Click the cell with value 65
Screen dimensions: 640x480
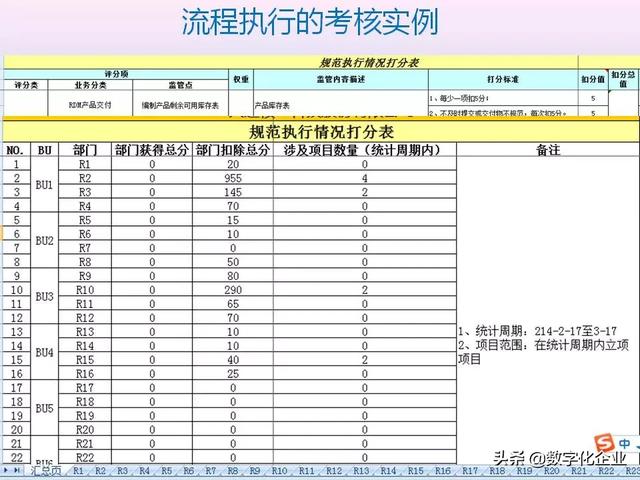233,304
